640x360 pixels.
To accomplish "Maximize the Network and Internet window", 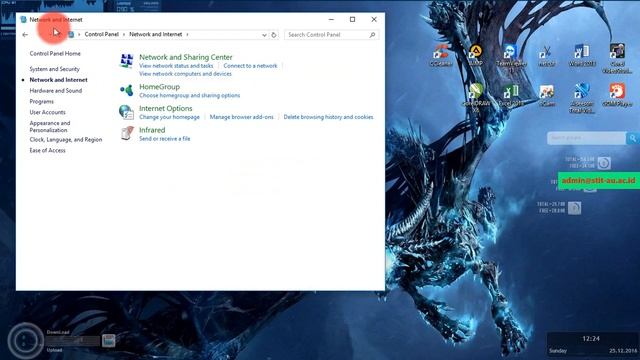I will [x=352, y=19].
